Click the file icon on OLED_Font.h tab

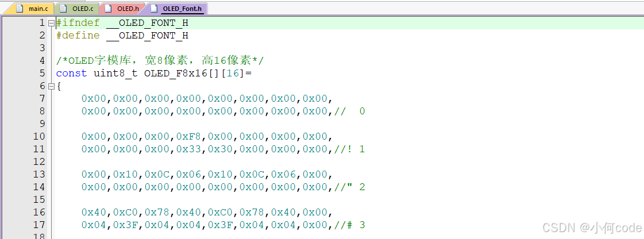pos(153,8)
